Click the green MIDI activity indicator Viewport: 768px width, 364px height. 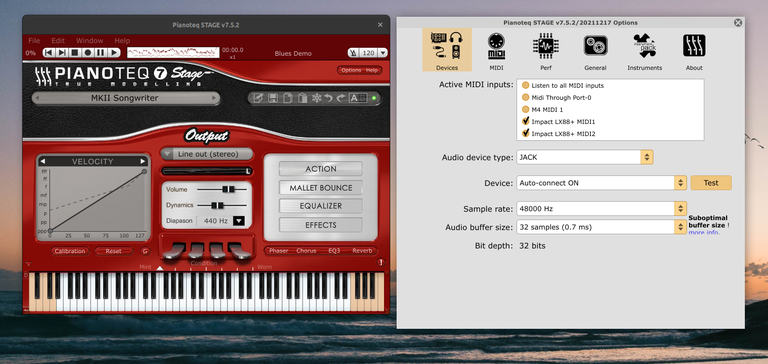point(374,98)
